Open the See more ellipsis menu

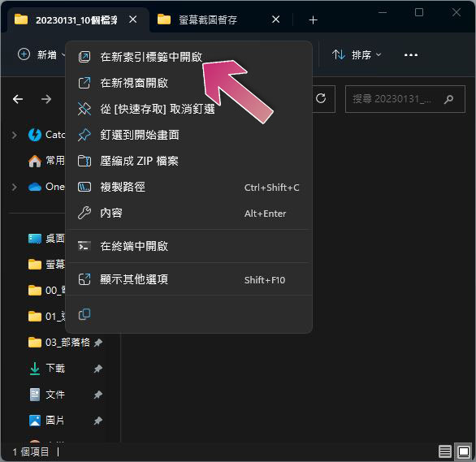(411, 55)
